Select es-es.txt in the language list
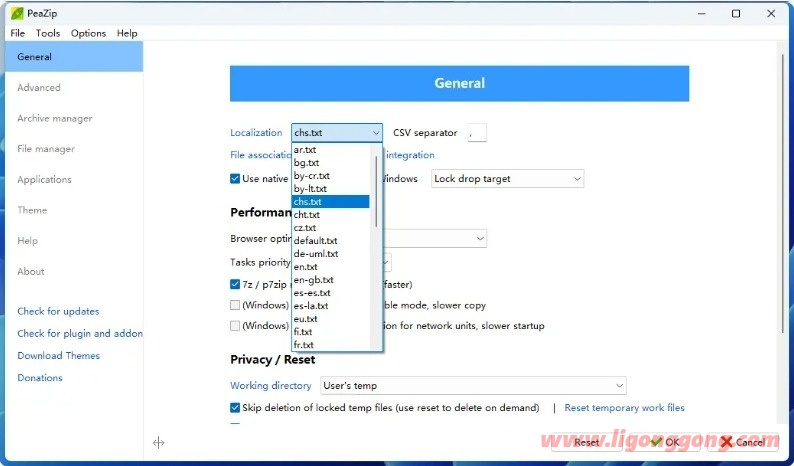The height and width of the screenshot is (466, 794). coord(331,293)
